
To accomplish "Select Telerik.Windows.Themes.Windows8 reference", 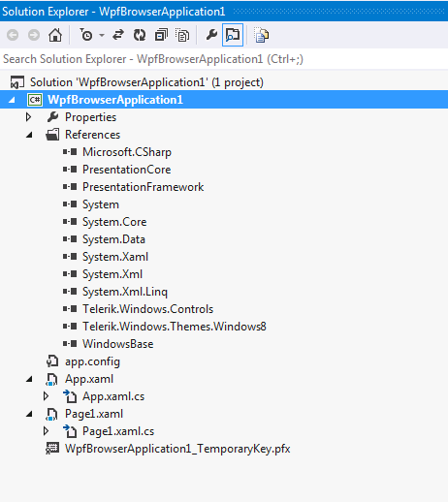I will (175, 327).
